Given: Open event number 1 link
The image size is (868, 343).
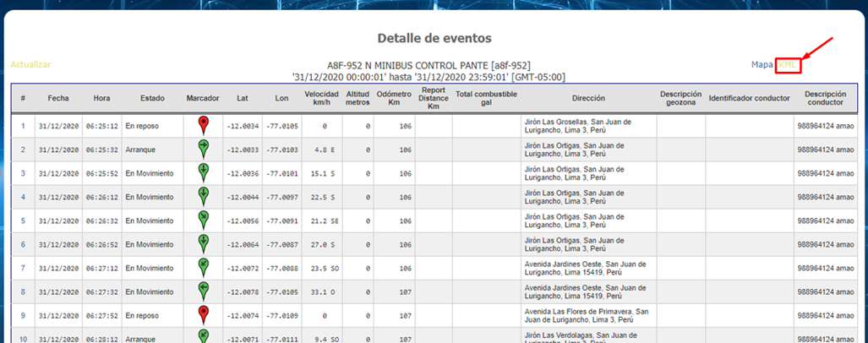Looking at the screenshot, I should (23, 126).
